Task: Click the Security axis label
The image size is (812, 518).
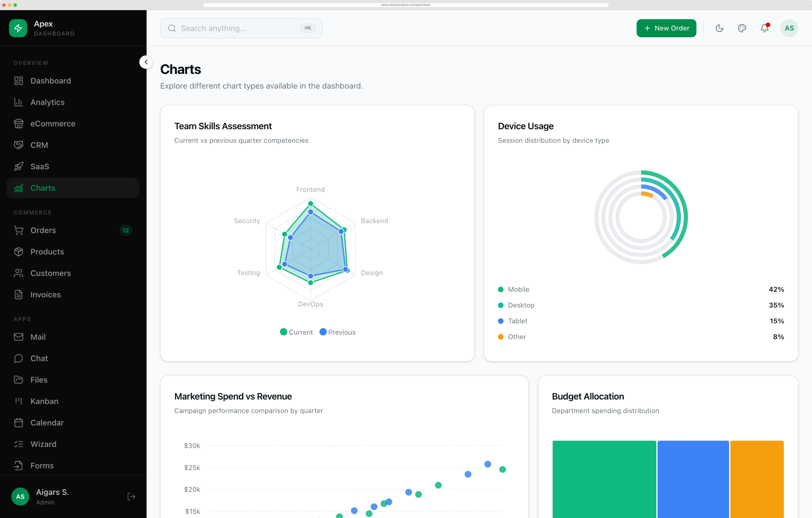Action: 247,221
